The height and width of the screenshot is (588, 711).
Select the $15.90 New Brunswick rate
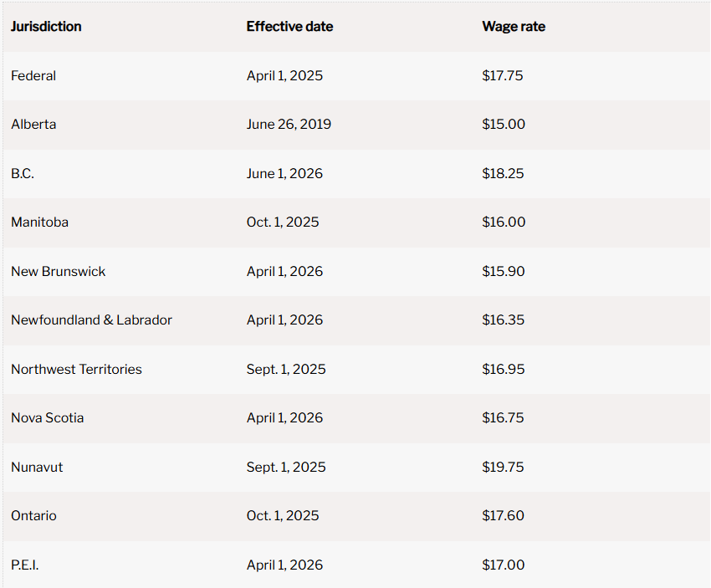pyautogui.click(x=503, y=272)
